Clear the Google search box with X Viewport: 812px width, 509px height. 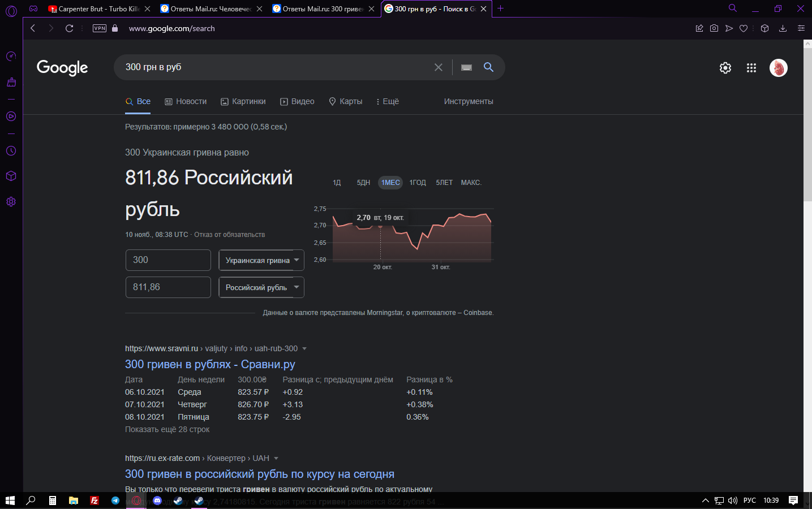pyautogui.click(x=439, y=67)
